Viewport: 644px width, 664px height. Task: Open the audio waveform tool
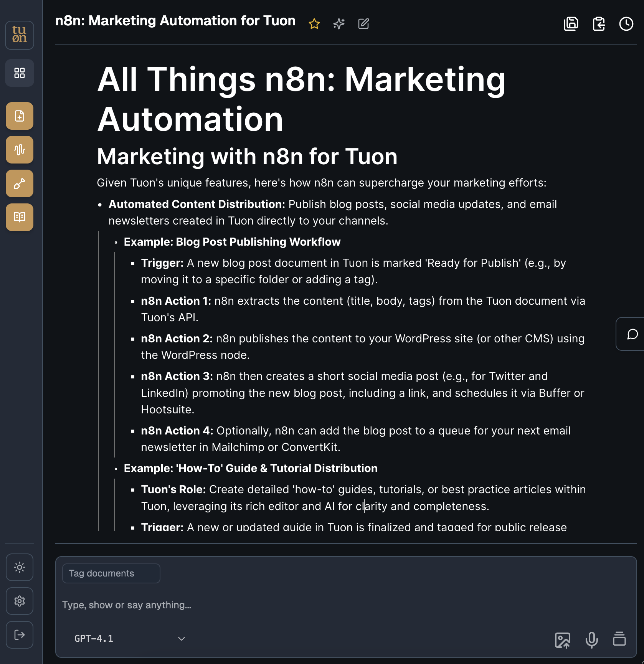pos(20,150)
